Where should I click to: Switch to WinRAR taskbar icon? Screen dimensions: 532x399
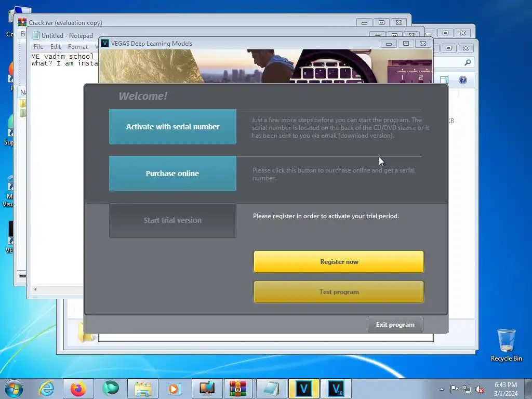pyautogui.click(x=238, y=389)
